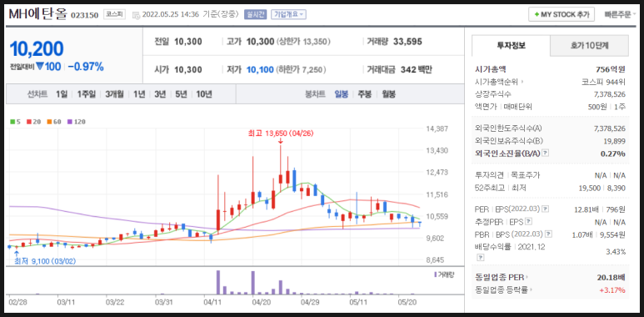Click the 외국인보유주식수 value 19,899
Image resolution: width=644 pixels, height=317 pixels.
coord(614,141)
